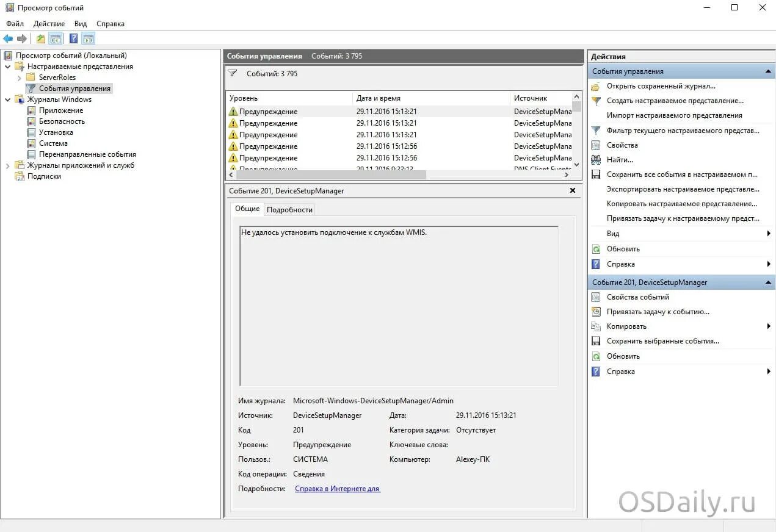Click the Приложение log icon in tree
Screen dimensions: 776x532
pos(32,110)
